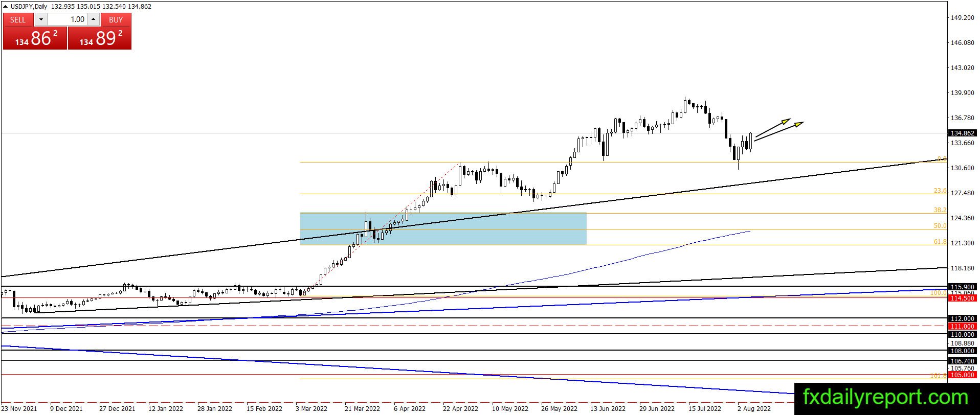Decrease lot volume with down arrow
The height and width of the screenshot is (415, 980).
click(x=41, y=19)
